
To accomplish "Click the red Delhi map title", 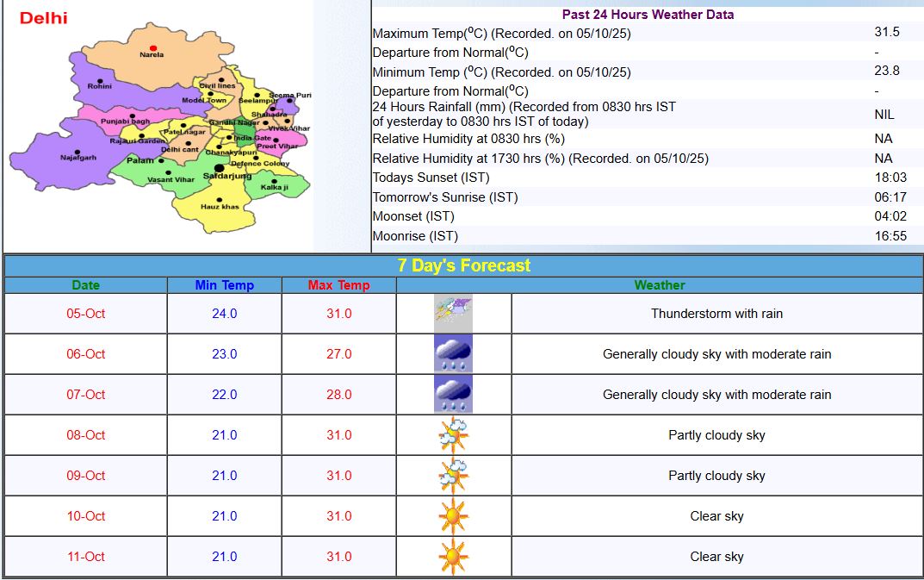I will (43, 18).
